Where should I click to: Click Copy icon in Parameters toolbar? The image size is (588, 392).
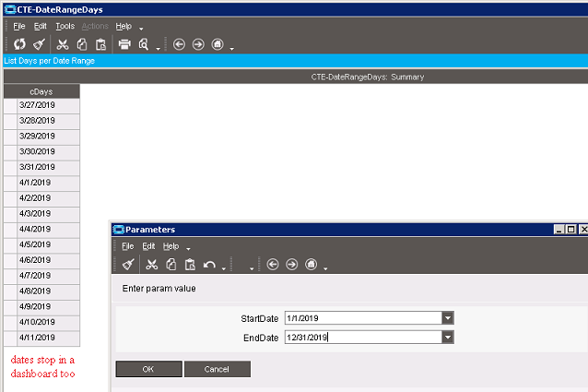171,265
